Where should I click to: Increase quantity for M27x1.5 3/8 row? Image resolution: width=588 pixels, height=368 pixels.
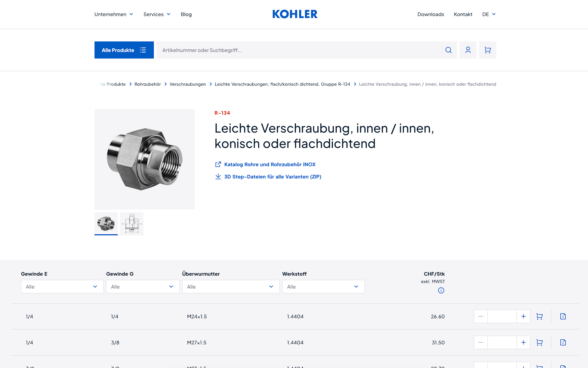tap(523, 342)
